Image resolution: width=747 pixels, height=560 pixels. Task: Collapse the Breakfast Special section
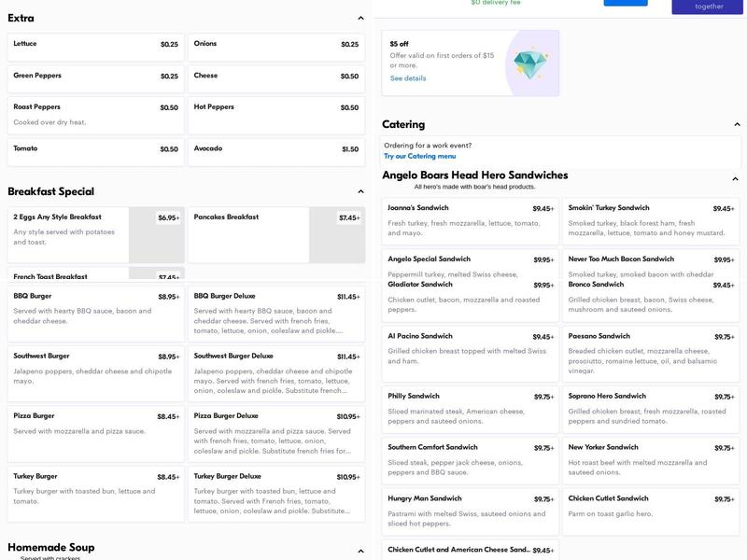point(360,191)
